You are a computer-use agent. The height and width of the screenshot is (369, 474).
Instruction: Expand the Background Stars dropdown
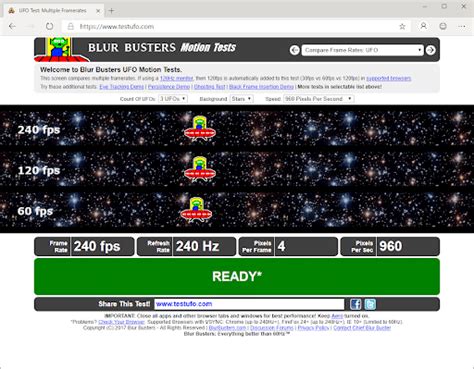[x=241, y=99]
